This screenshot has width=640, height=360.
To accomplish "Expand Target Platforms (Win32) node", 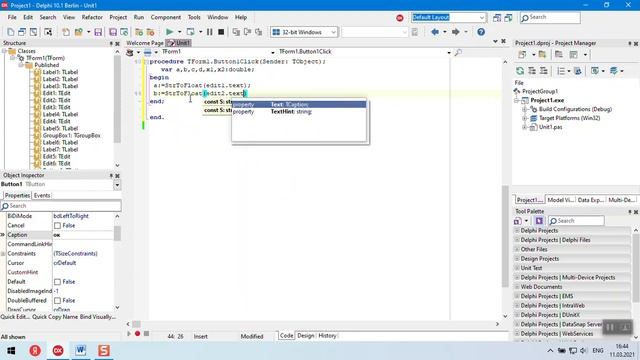I will [524, 118].
